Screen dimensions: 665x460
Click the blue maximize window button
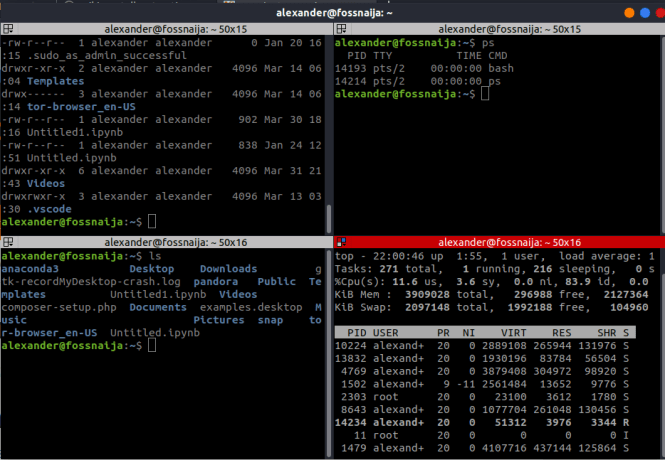(645, 13)
